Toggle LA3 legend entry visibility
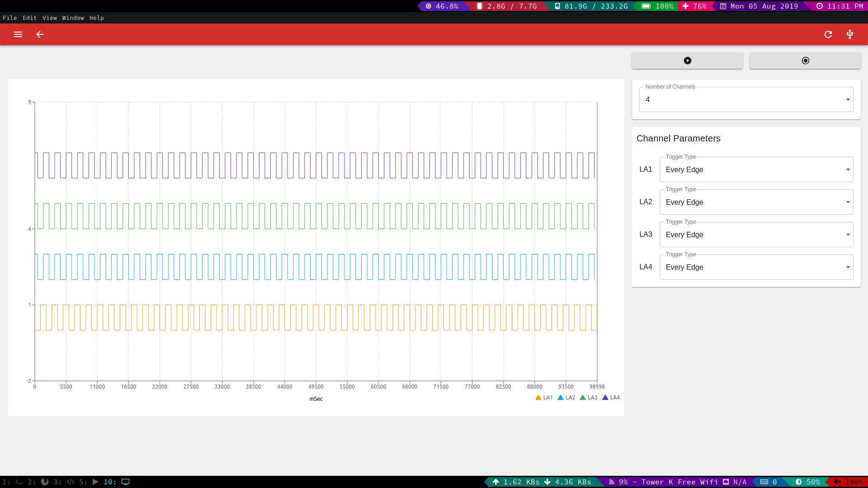 589,398
